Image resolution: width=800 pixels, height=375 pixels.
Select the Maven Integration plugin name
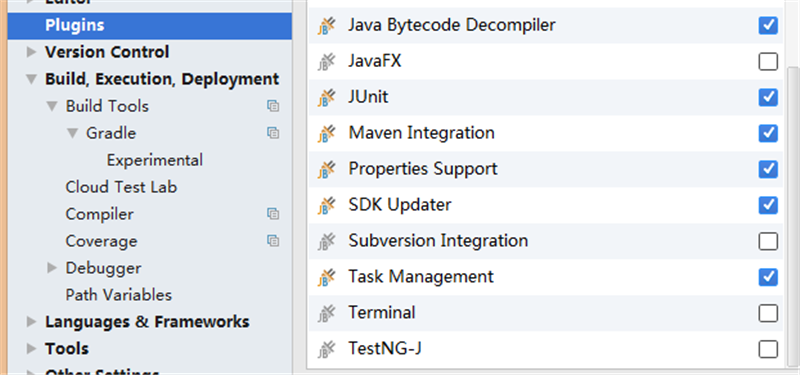coord(421,133)
